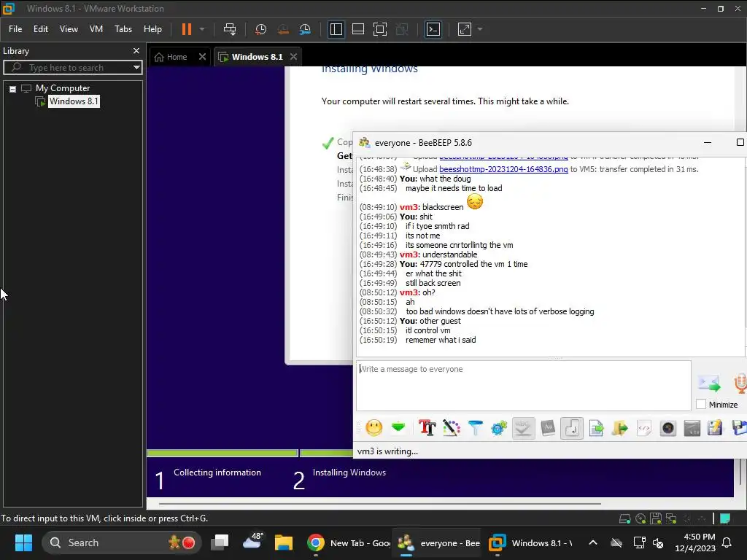747x560 pixels.
Task: Record a voice message with microphone icon
Action: point(740,383)
